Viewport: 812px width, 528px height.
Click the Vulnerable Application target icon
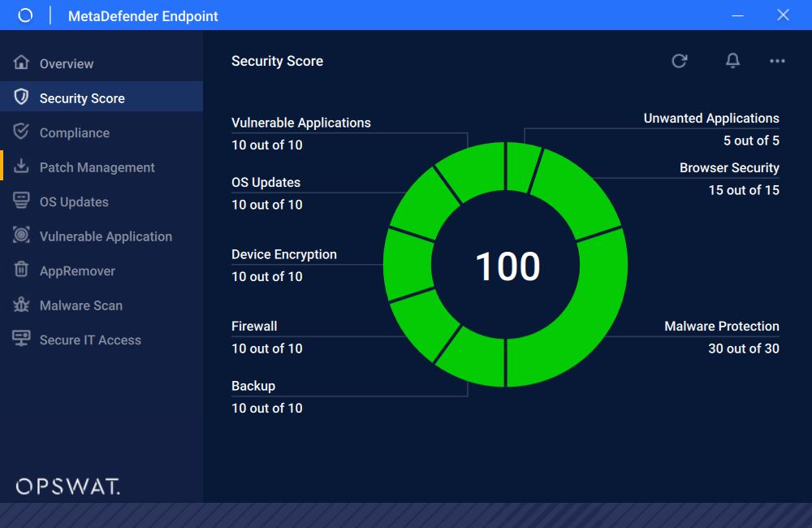(x=21, y=235)
